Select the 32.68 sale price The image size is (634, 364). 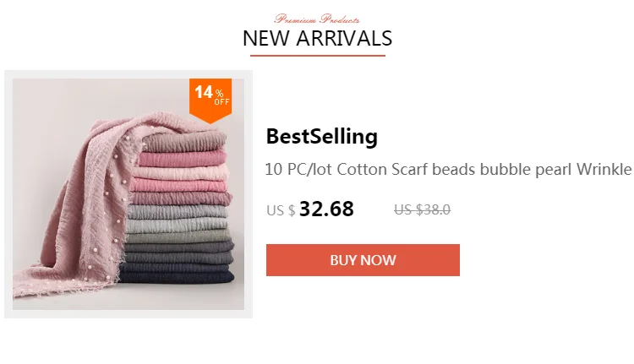point(326,209)
